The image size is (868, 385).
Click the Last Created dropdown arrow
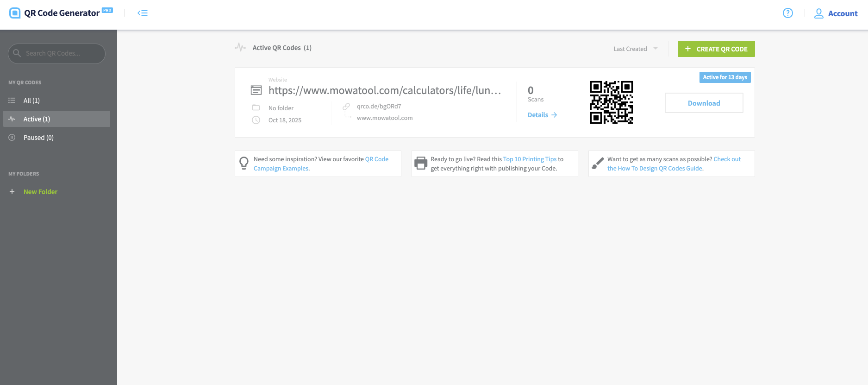[x=655, y=49]
